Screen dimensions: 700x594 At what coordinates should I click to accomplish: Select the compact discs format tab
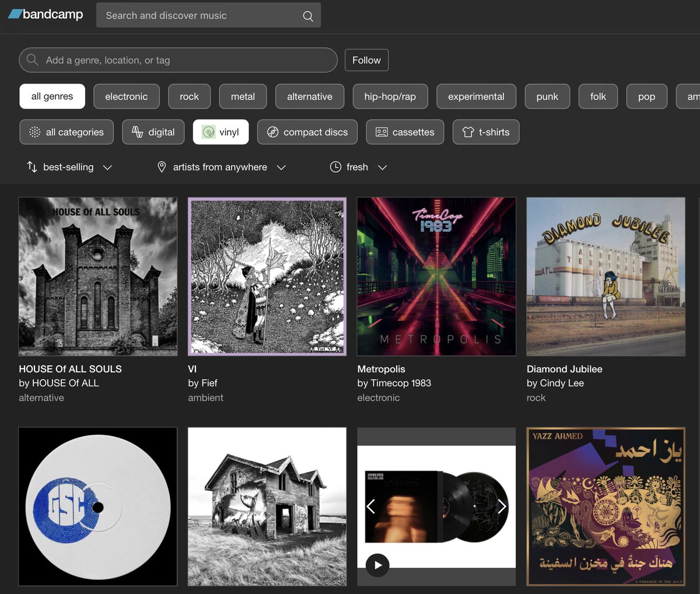307,132
